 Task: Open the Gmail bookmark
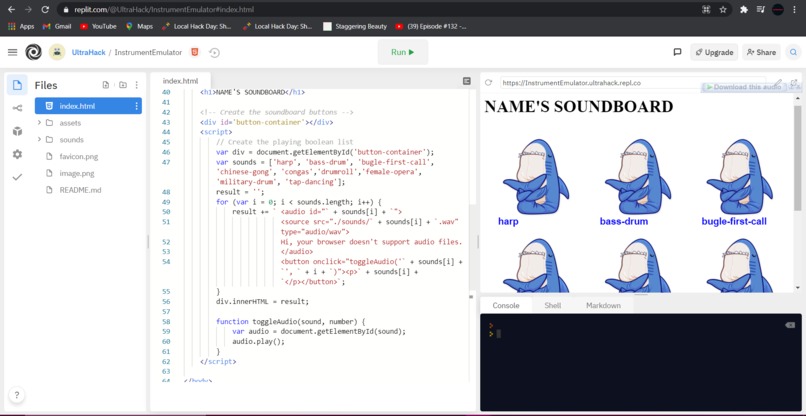click(x=57, y=26)
